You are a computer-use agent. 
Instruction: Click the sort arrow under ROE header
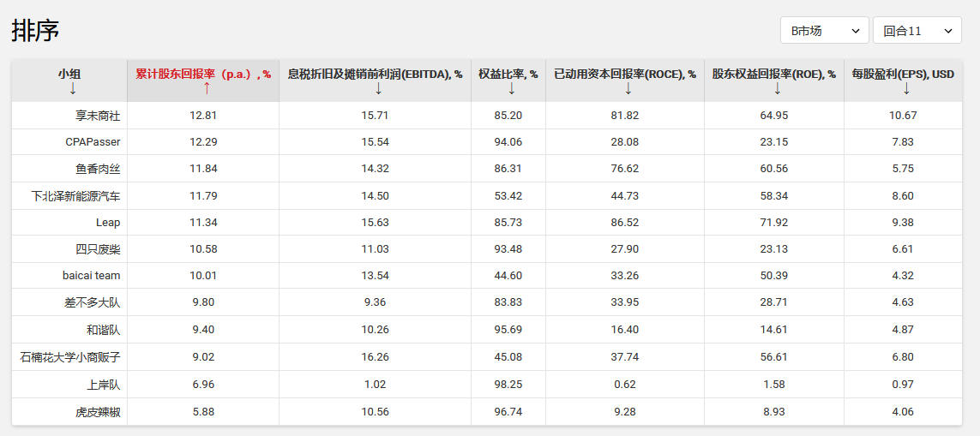pyautogui.click(x=778, y=88)
